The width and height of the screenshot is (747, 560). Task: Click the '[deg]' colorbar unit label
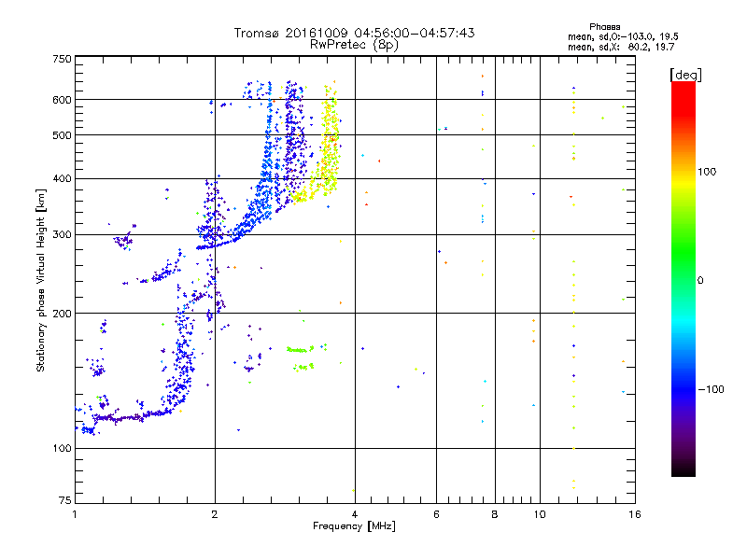point(685,75)
